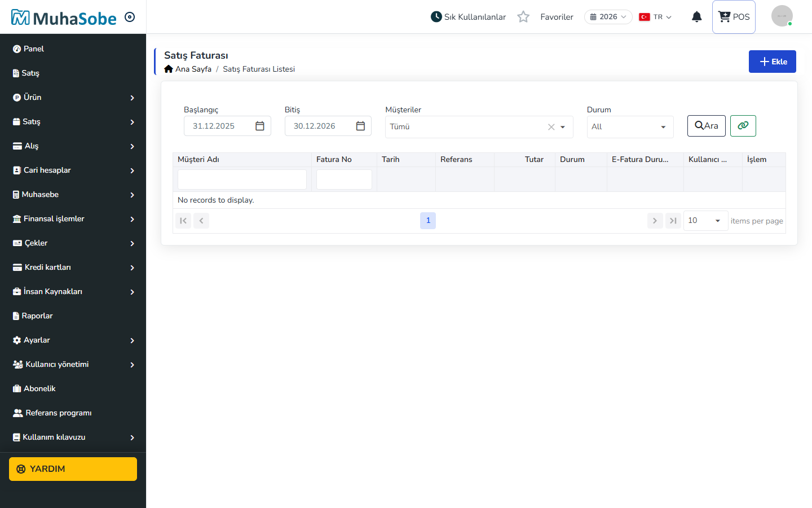Screen dimensions: 812x508
Task: Open the user avatar menu
Action: click(x=782, y=16)
